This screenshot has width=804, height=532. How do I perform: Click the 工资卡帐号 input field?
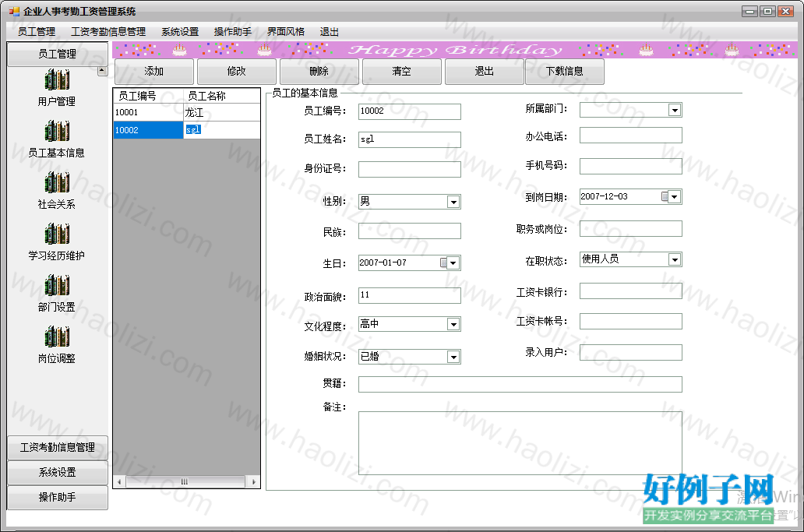coord(631,322)
